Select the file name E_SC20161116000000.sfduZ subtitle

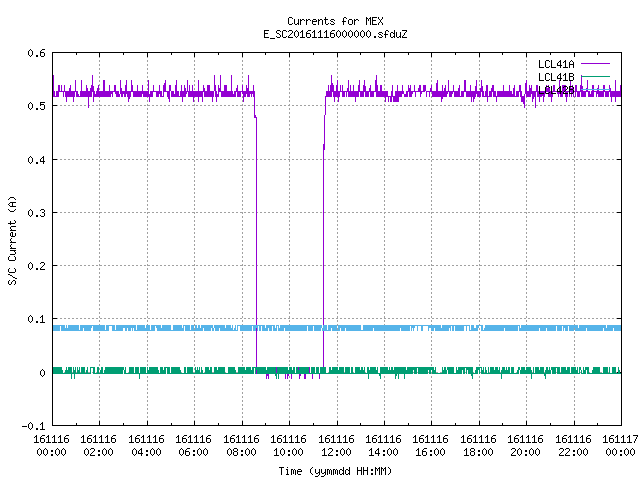[x=335, y=34]
